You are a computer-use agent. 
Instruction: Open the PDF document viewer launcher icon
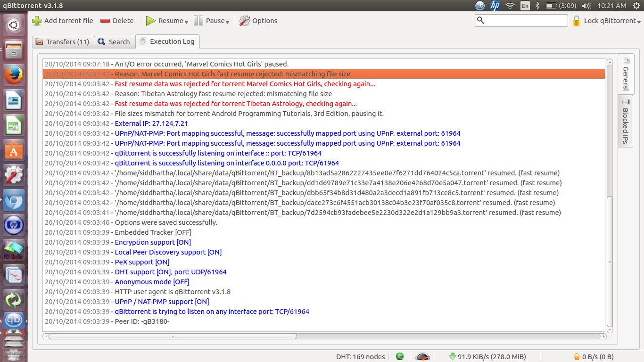pos(14,275)
